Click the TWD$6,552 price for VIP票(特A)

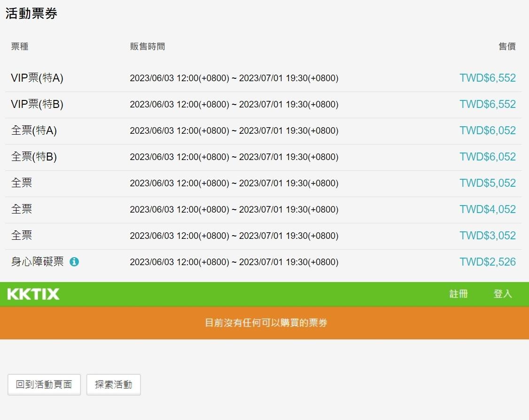coord(488,78)
